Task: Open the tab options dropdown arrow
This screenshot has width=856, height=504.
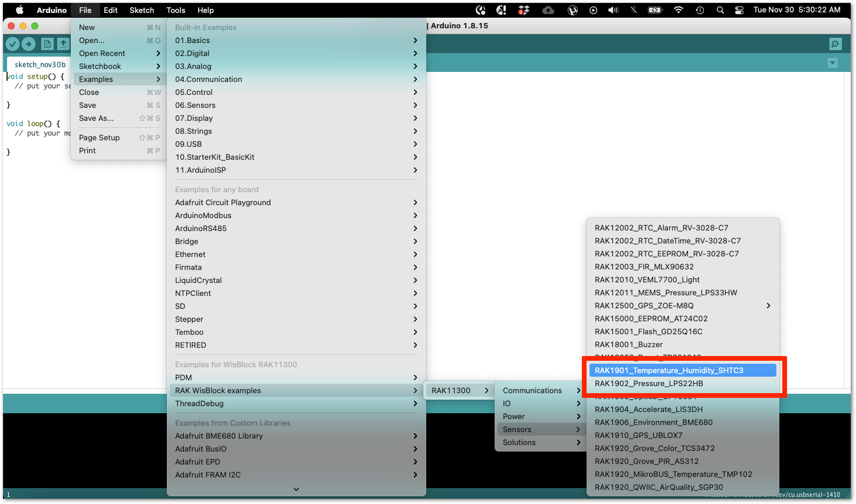Action: point(832,63)
